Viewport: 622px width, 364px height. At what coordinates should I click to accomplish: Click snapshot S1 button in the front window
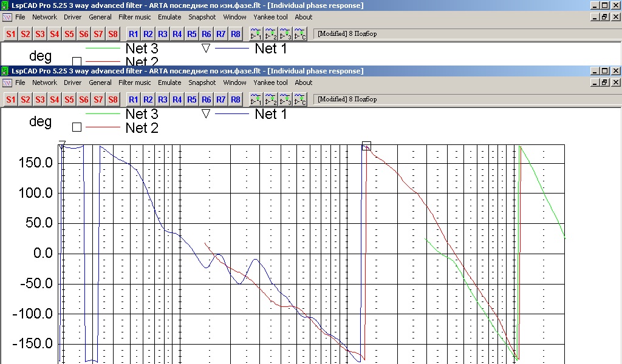pyautogui.click(x=10, y=99)
